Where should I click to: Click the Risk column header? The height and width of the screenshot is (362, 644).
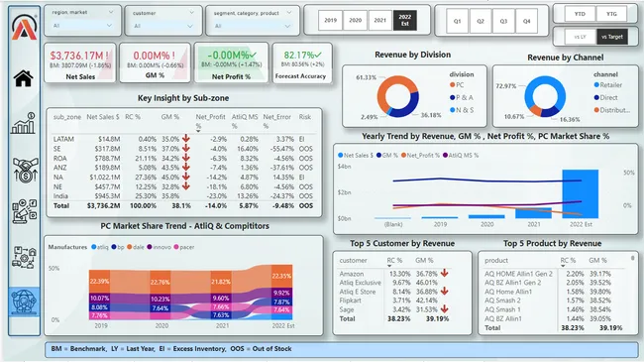click(305, 117)
